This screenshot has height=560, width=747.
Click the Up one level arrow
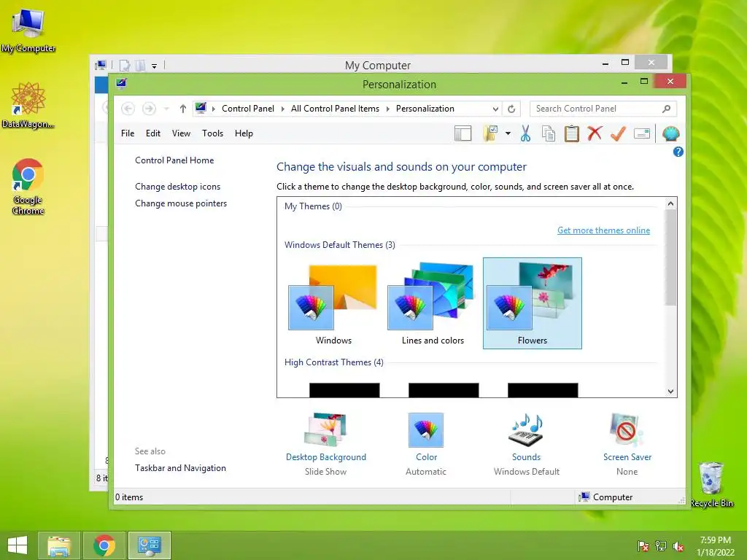pyautogui.click(x=182, y=109)
